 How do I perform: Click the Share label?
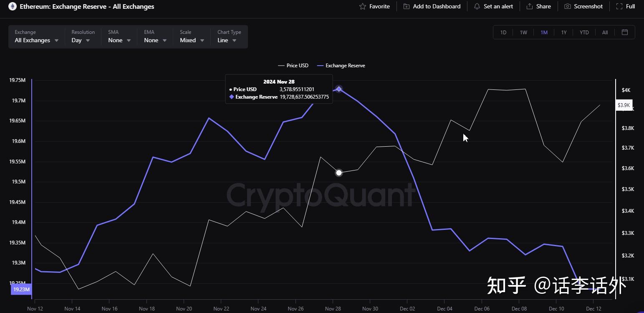tap(543, 6)
